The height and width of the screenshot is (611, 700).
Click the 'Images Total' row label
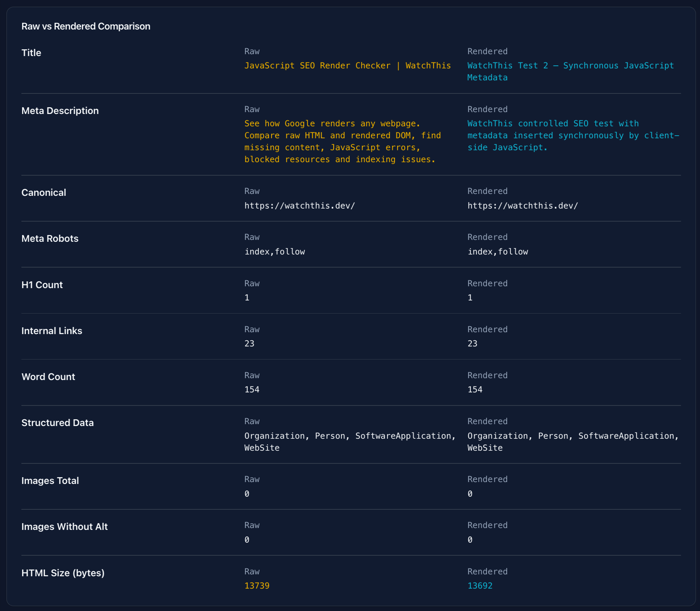50,481
